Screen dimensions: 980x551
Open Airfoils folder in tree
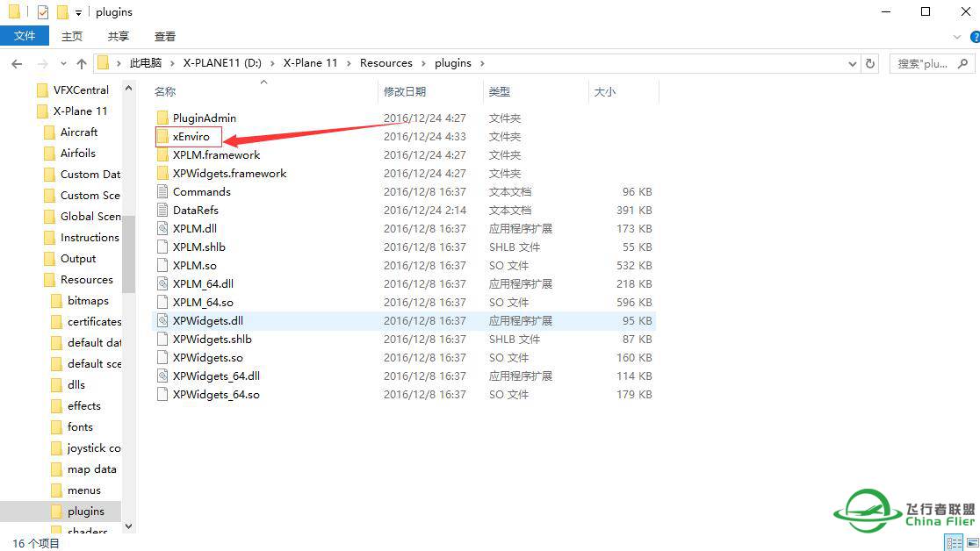point(77,153)
